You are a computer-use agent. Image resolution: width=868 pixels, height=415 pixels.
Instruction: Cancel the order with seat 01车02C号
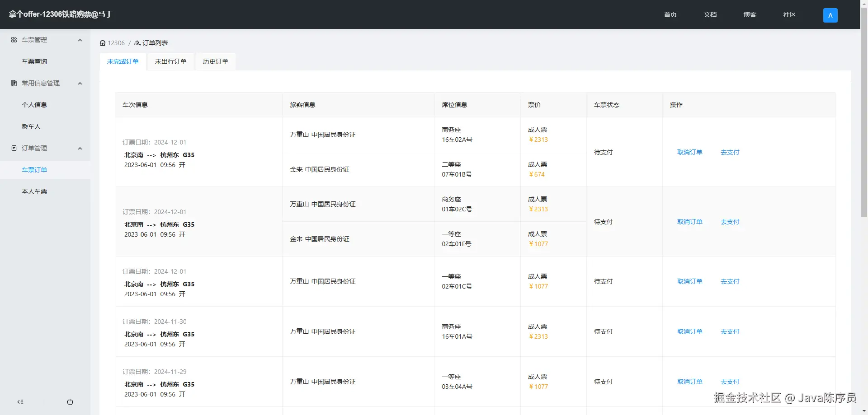689,222
